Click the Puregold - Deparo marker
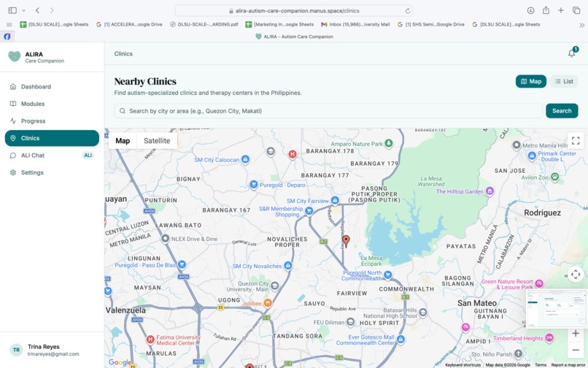The width and height of the screenshot is (588, 368). [x=254, y=185]
